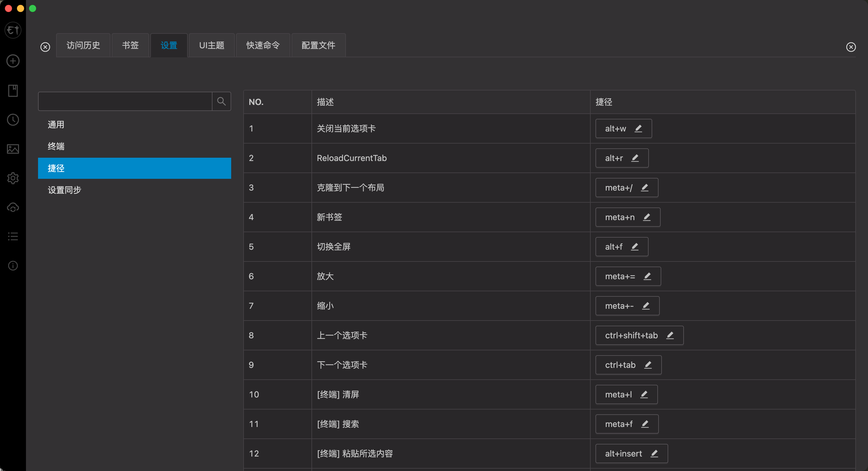Screen dimensions: 868x471
Task: Click the search magnifier button
Action: [222, 101]
